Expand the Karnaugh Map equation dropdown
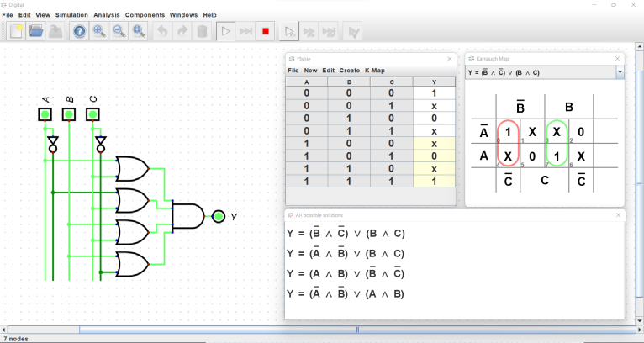Image resolution: width=644 pixels, height=343 pixels. (x=620, y=73)
